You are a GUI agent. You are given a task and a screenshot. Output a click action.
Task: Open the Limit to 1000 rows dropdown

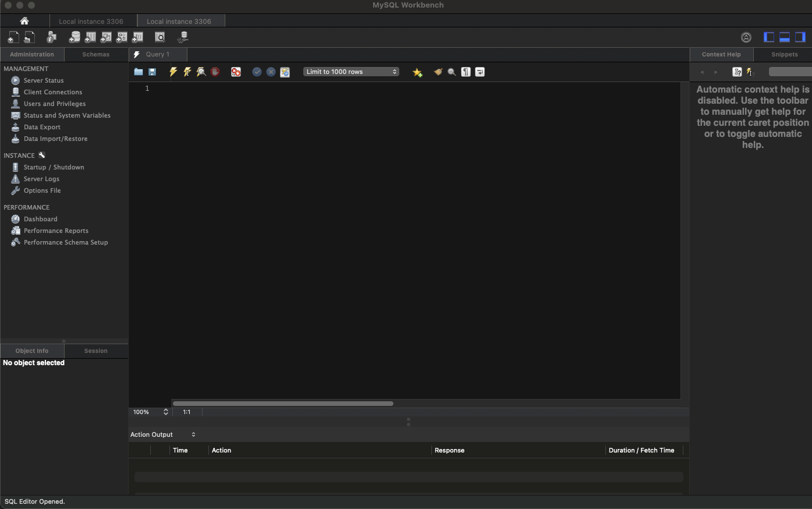[x=351, y=72]
